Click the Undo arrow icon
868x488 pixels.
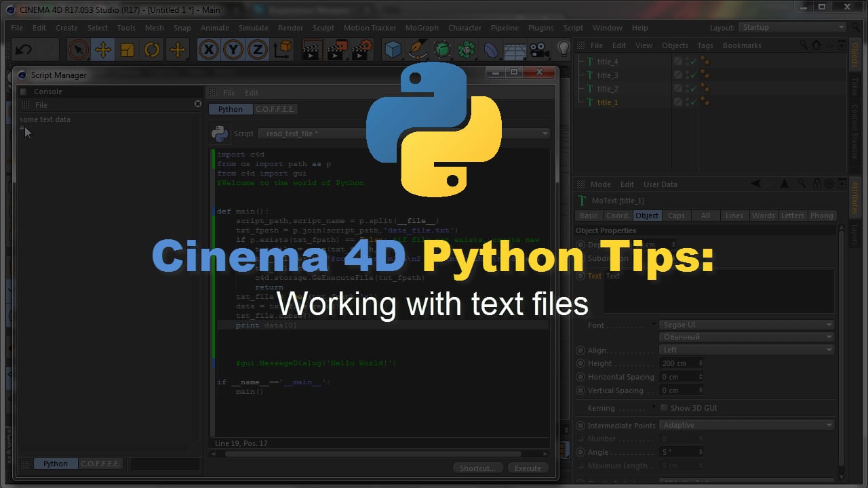pos(23,49)
